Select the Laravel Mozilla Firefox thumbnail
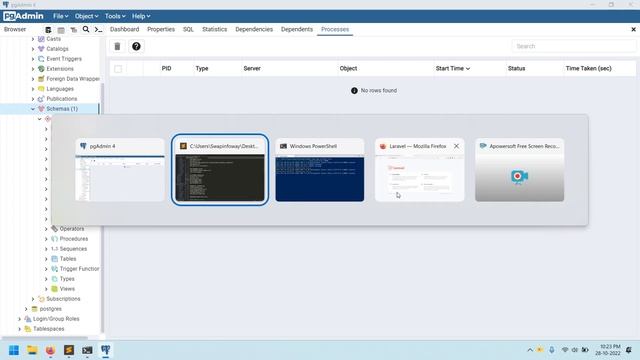 tap(420, 170)
